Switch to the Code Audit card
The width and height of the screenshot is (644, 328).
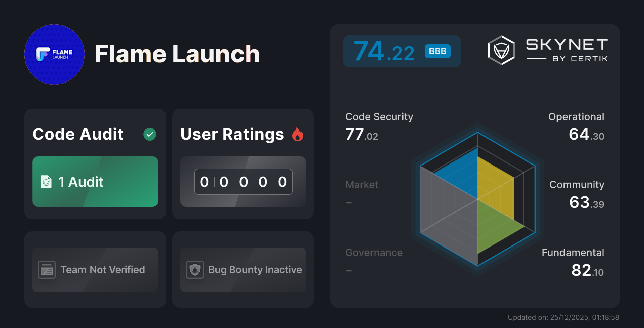[95, 163]
